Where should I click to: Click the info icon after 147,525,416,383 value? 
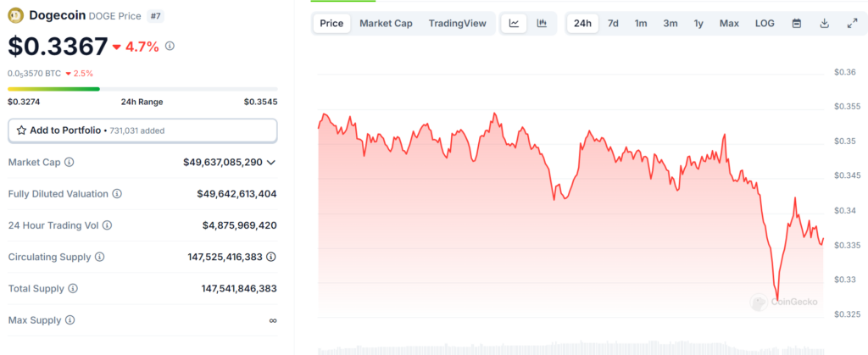point(271,257)
